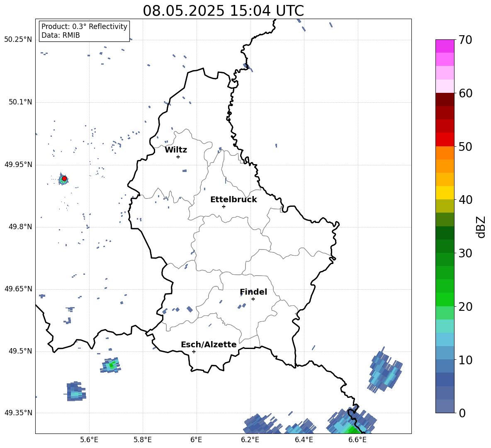Screen dimensions: 491x448
Task: Click the Wiltz label
Action: pyautogui.click(x=176, y=150)
